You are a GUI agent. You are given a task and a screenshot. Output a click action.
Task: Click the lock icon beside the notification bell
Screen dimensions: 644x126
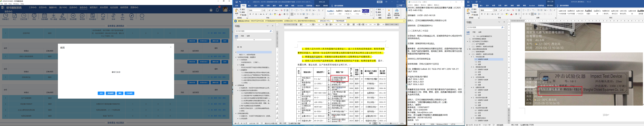[211, 10]
